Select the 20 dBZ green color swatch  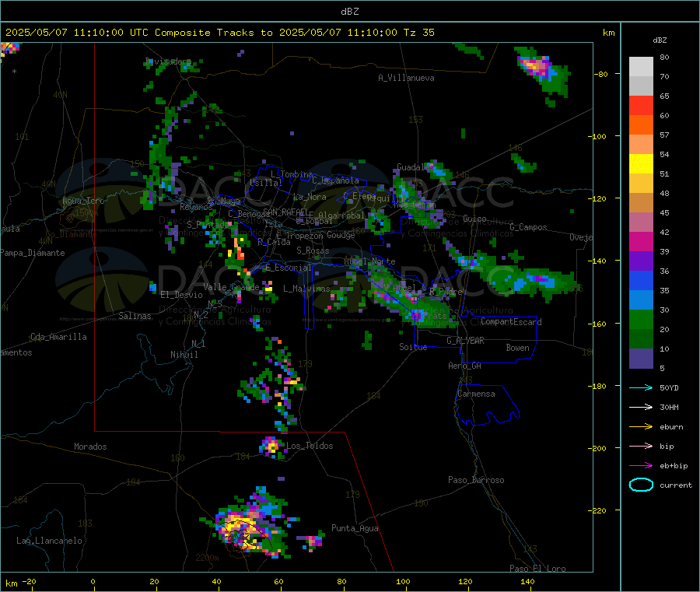pos(641,319)
